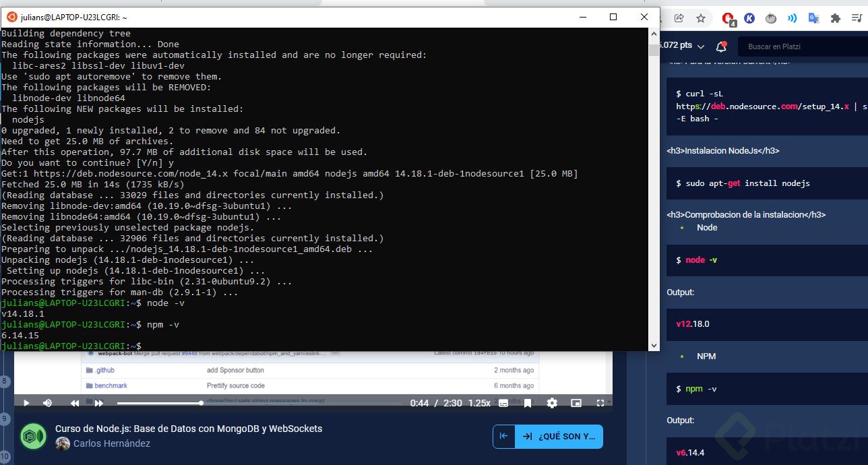This screenshot has height=465, width=868.
Task: Go to next class ¿QUÉ SON Y...
Action: (559, 436)
